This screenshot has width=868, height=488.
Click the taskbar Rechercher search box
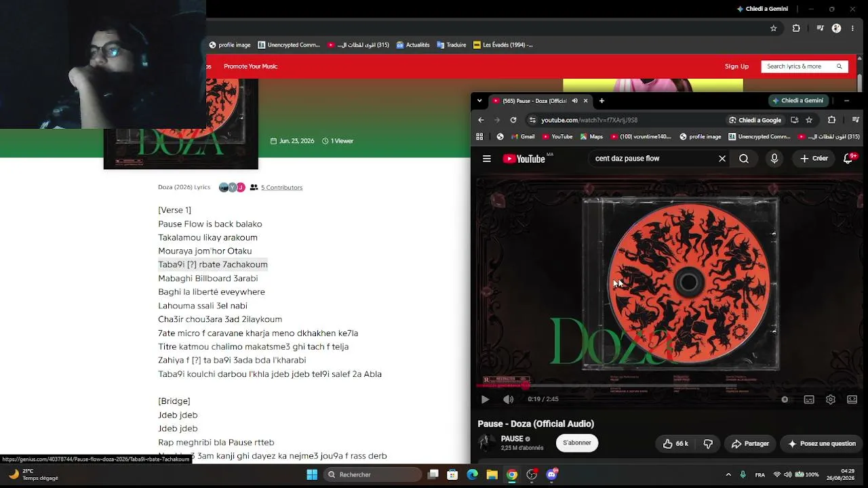tap(373, 474)
